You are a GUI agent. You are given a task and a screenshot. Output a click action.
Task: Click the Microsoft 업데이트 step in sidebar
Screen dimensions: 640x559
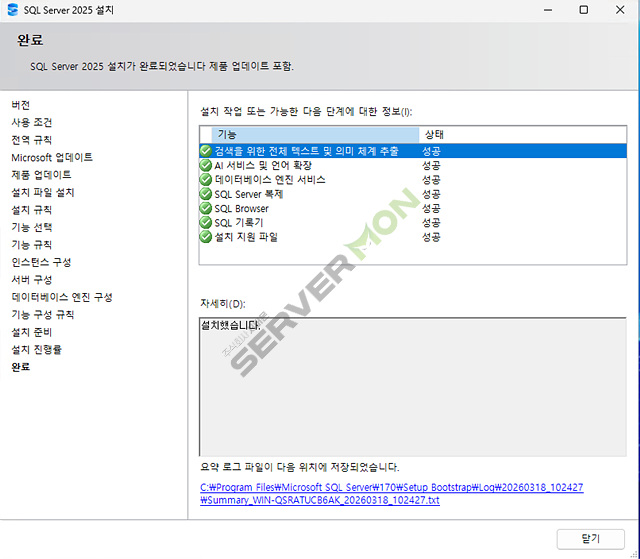[x=52, y=157]
